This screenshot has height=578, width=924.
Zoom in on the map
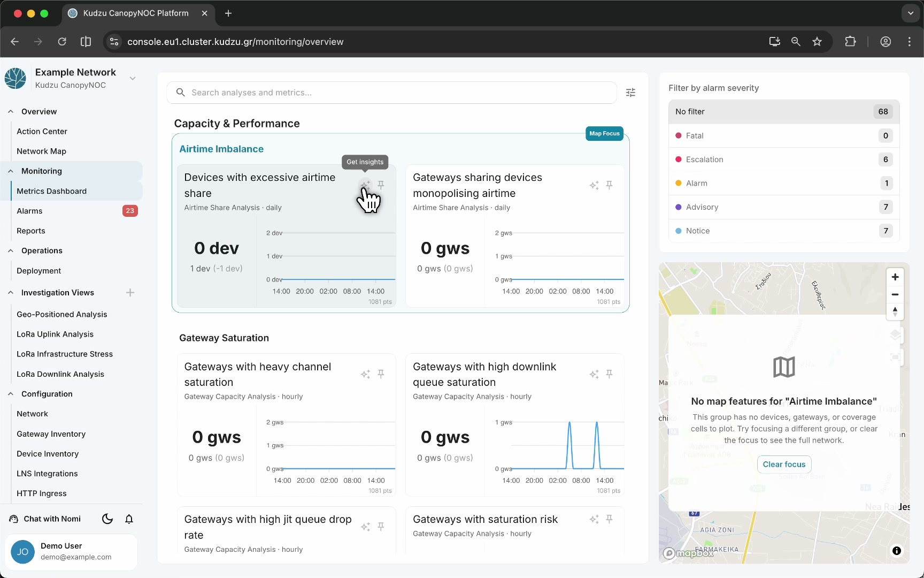tap(895, 277)
